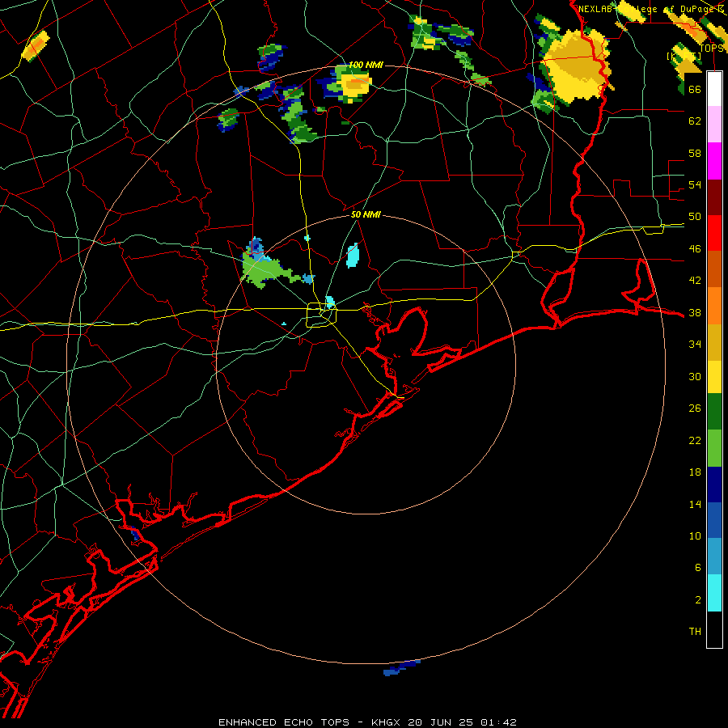Click the 'TOPS' legend title
The height and width of the screenshot is (728, 728).
pos(711,49)
